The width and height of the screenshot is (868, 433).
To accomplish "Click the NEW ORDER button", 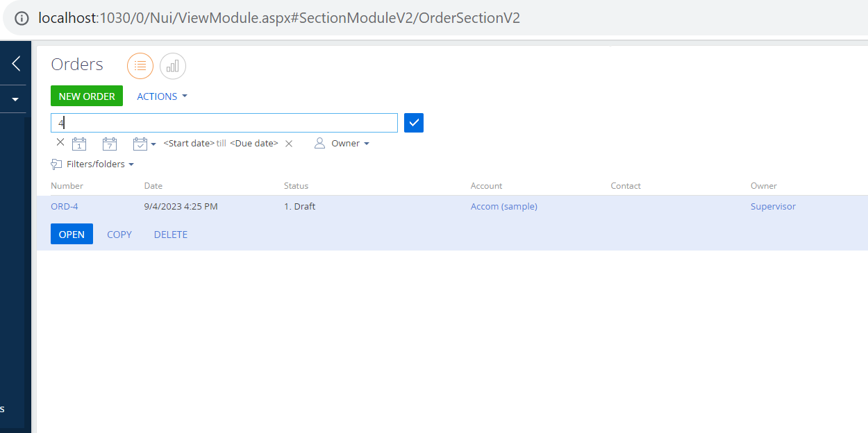I will tap(86, 96).
